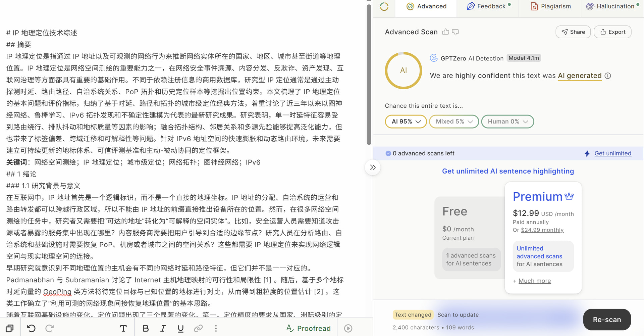This screenshot has height=336, width=644.
Task: Click the Share button
Action: click(x=573, y=32)
